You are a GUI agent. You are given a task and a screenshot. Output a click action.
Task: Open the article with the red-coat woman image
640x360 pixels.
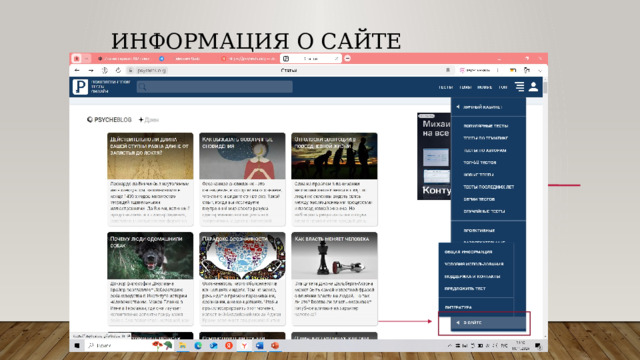pos(242,179)
